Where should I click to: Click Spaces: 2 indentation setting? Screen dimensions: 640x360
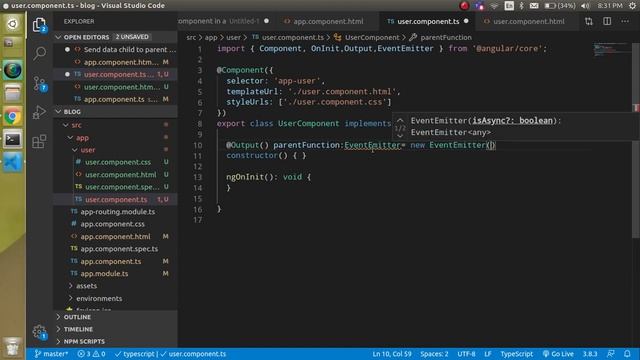click(x=434, y=354)
